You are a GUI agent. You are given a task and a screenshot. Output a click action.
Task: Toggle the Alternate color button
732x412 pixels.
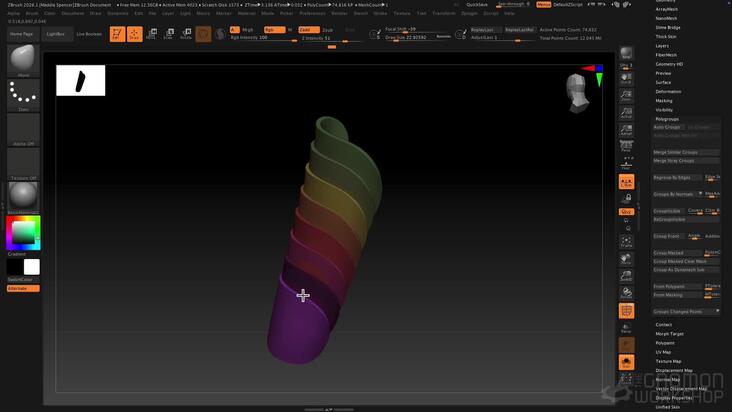[x=23, y=288]
